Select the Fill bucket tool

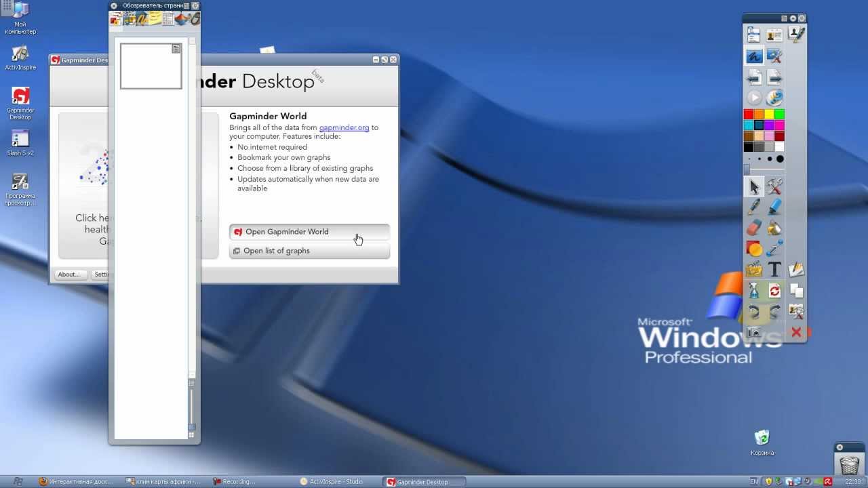click(x=774, y=228)
